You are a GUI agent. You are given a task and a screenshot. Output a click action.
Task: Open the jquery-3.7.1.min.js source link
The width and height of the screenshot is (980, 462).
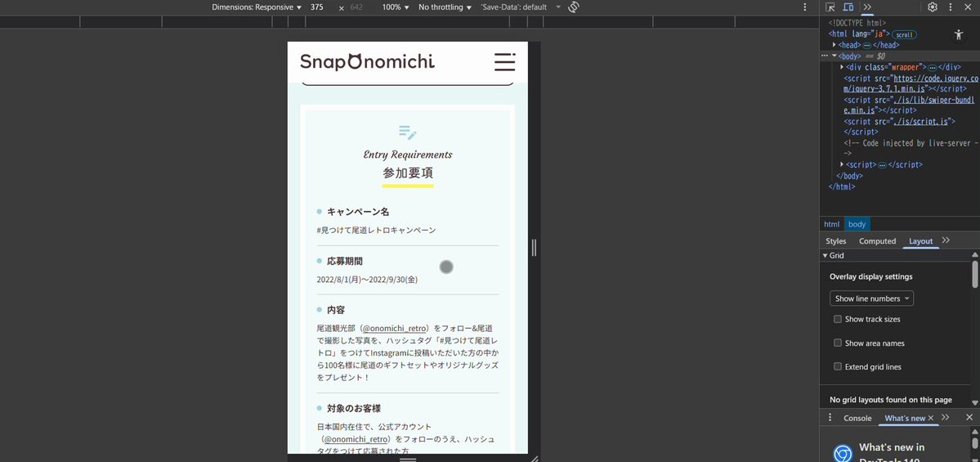point(910,83)
